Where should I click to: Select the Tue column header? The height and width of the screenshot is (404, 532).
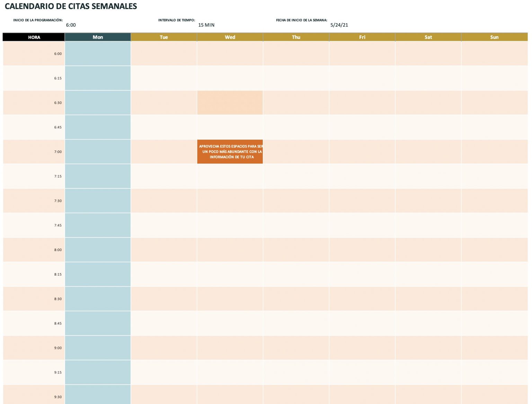(164, 37)
